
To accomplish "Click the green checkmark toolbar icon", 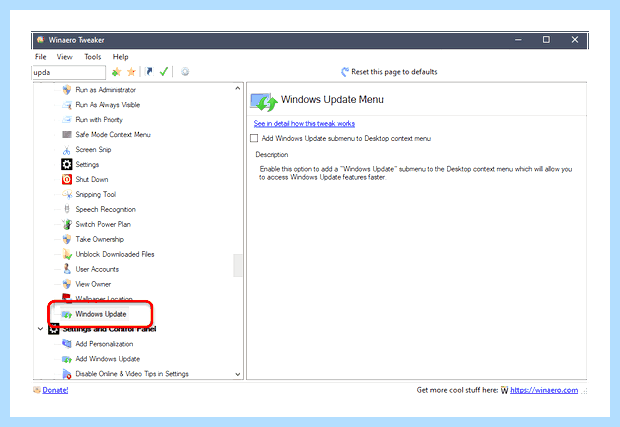I will [x=164, y=72].
